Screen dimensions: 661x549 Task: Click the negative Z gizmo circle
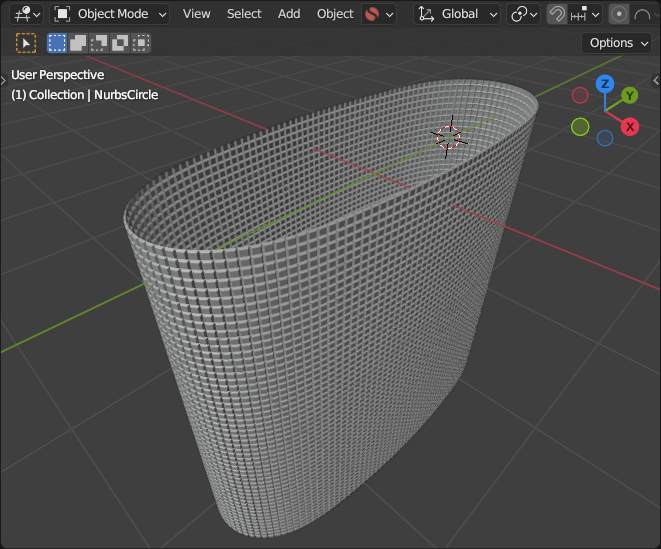pyautogui.click(x=605, y=138)
